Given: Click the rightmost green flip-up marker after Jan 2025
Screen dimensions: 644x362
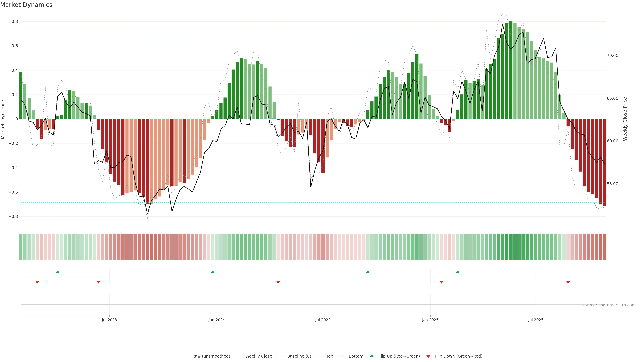Looking at the screenshot, I should [x=458, y=272].
